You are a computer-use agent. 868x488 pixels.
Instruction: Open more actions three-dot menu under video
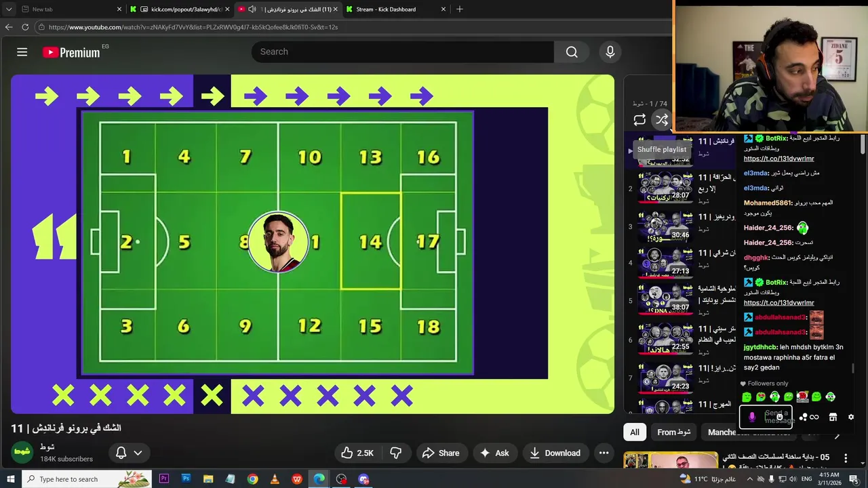pyautogui.click(x=604, y=453)
